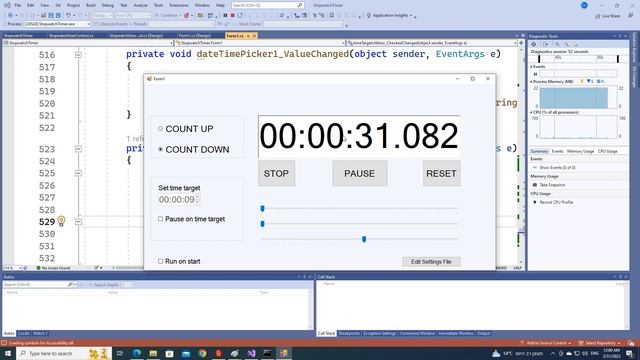Click search magnifier in Visual Studio search box
Viewport: 640px width, 360px height.
coord(300,5)
